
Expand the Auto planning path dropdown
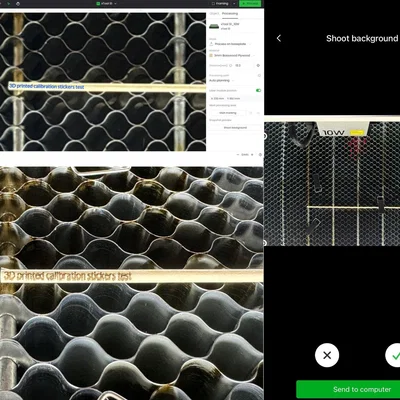221,81
